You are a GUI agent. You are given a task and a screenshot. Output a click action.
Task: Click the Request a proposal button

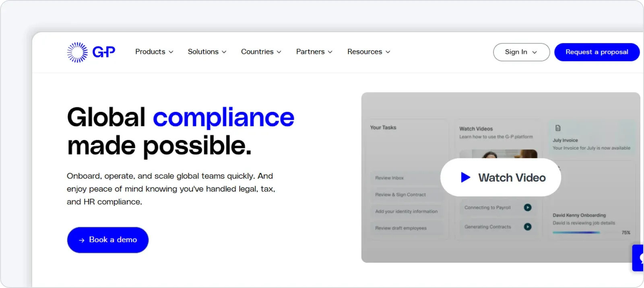pyautogui.click(x=597, y=52)
